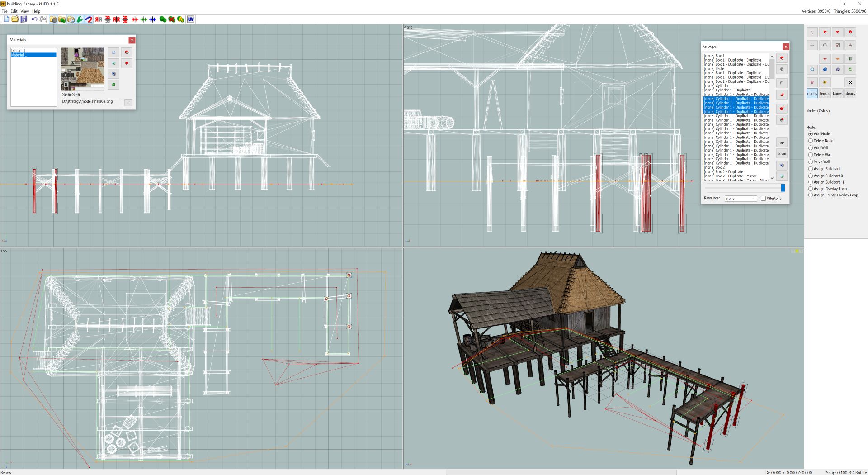
Task: Click the red flag icon atop the right panel
Action: click(x=825, y=32)
